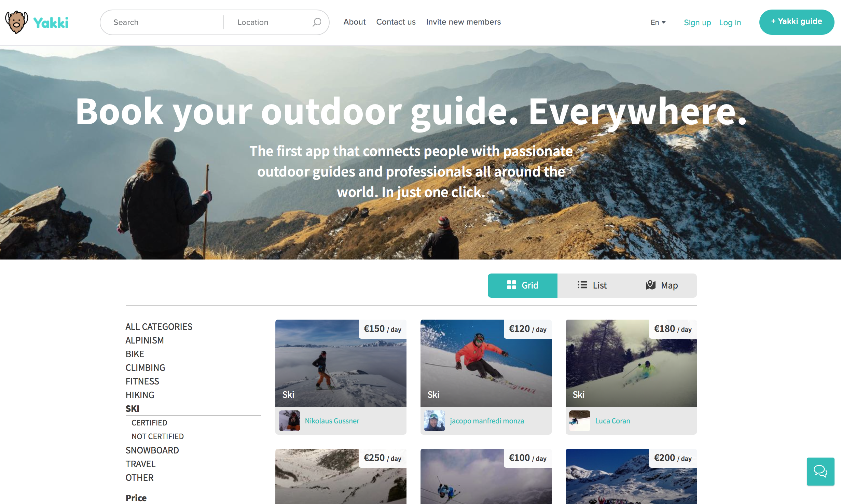The height and width of the screenshot is (504, 841).
Task: Filter by CERTIFIED subcategory
Action: pyautogui.click(x=149, y=423)
